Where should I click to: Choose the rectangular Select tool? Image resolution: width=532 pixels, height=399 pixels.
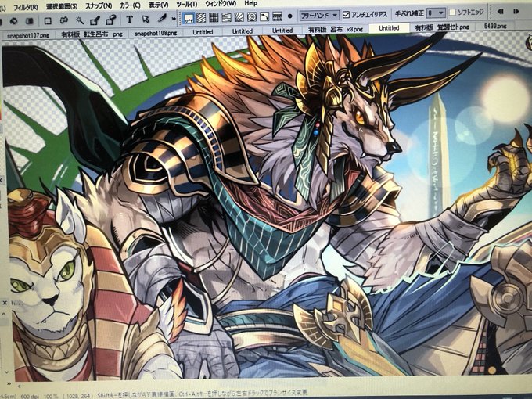(48, 21)
